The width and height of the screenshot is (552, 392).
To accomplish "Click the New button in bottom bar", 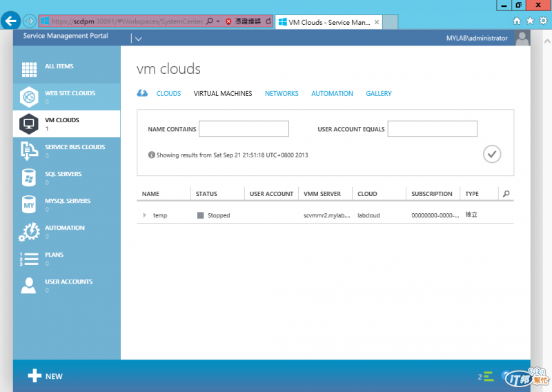I will [45, 376].
